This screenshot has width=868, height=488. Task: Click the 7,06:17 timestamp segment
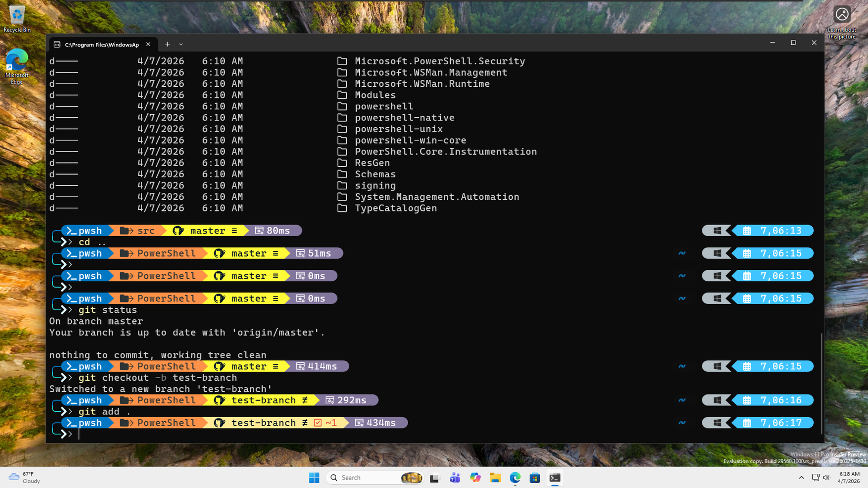click(773, 423)
